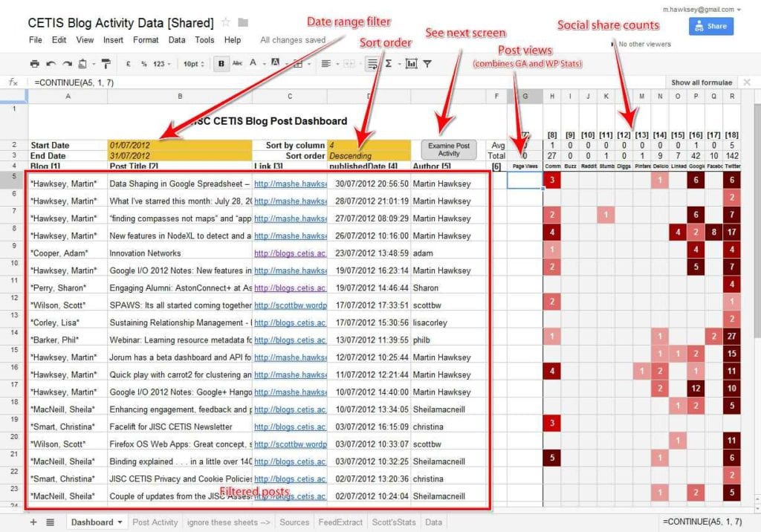
Task: Click Show all formulae button
Action: click(x=702, y=82)
